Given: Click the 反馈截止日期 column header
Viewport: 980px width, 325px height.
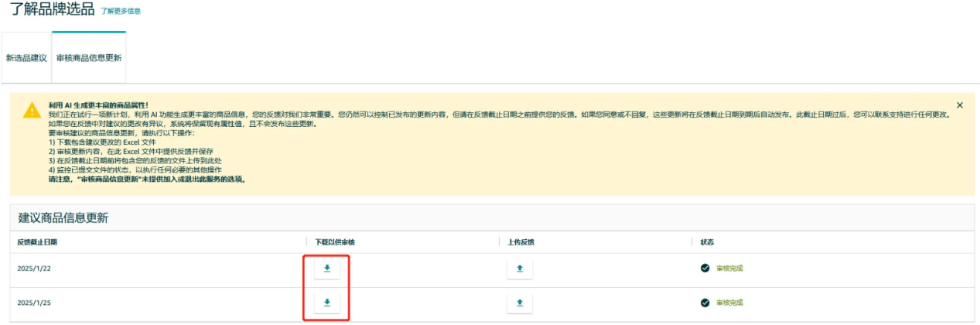Looking at the screenshot, I should coord(37,242).
